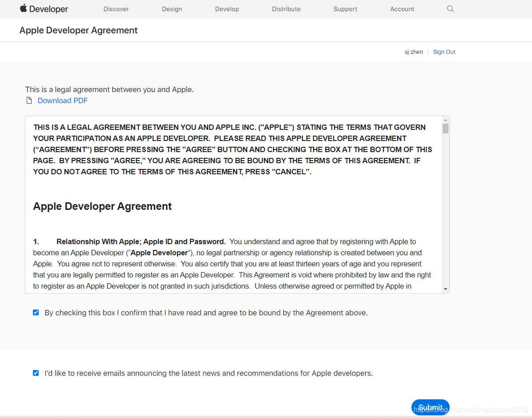
Task: Click 'I'd like to receive emails' label
Action: pyautogui.click(x=209, y=373)
